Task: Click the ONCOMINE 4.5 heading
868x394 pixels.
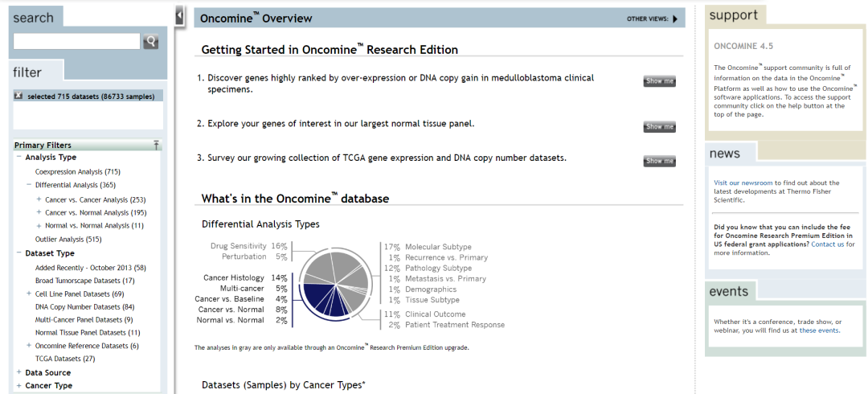Action: pyautogui.click(x=743, y=46)
